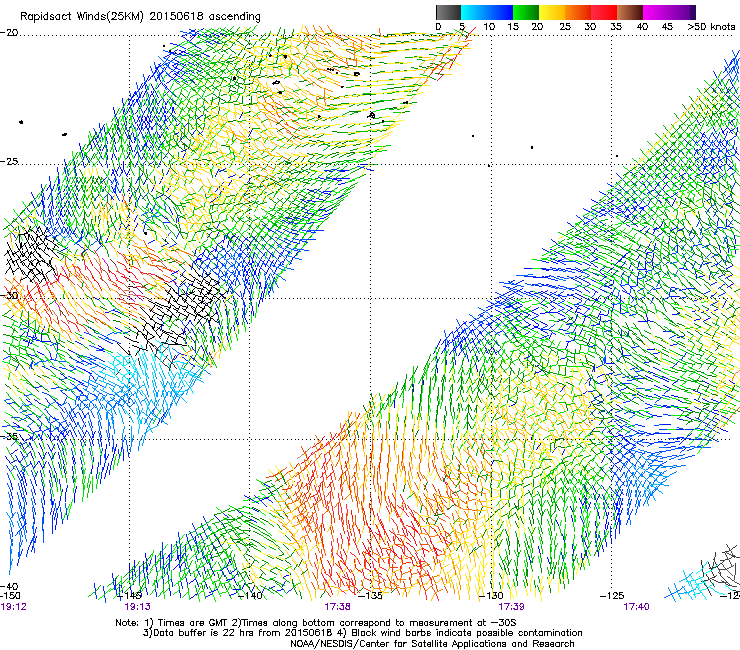This screenshot has height=650, width=740.
Task: Click the NOAA/NESDIS credit line
Action: pyautogui.click(x=432, y=644)
